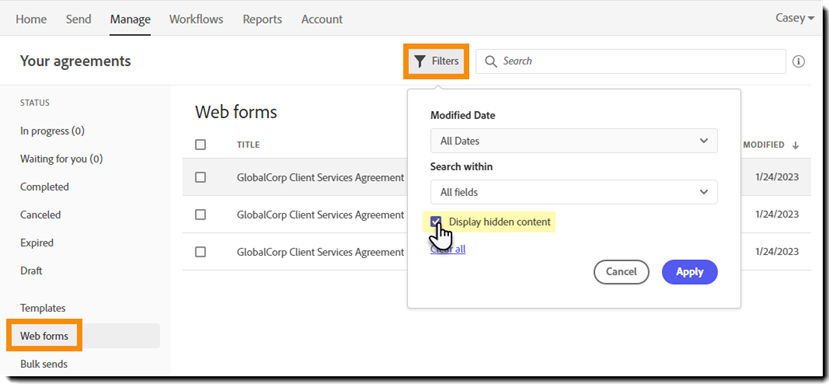Click the magnifier icon in search box
The height and width of the screenshot is (384, 829).
point(491,61)
